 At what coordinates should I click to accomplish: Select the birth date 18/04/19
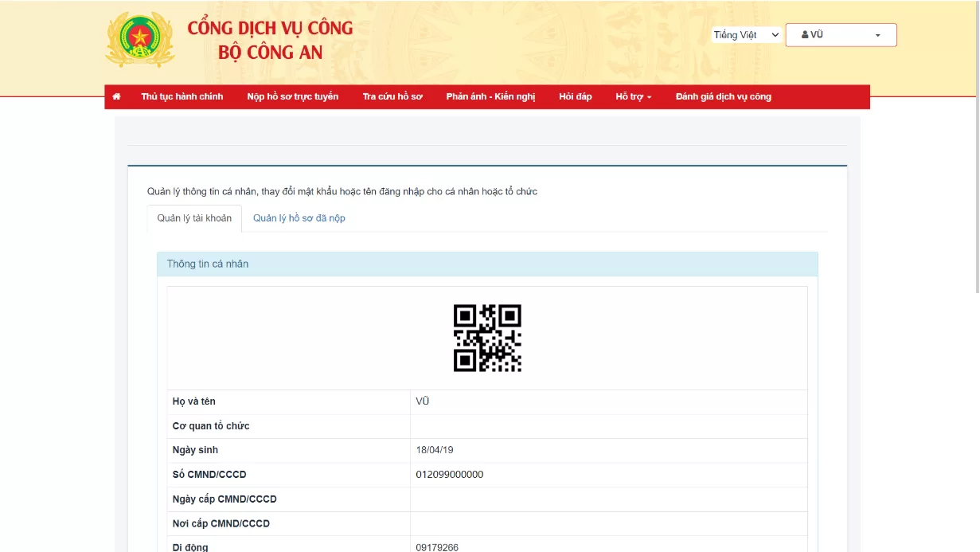click(x=435, y=450)
